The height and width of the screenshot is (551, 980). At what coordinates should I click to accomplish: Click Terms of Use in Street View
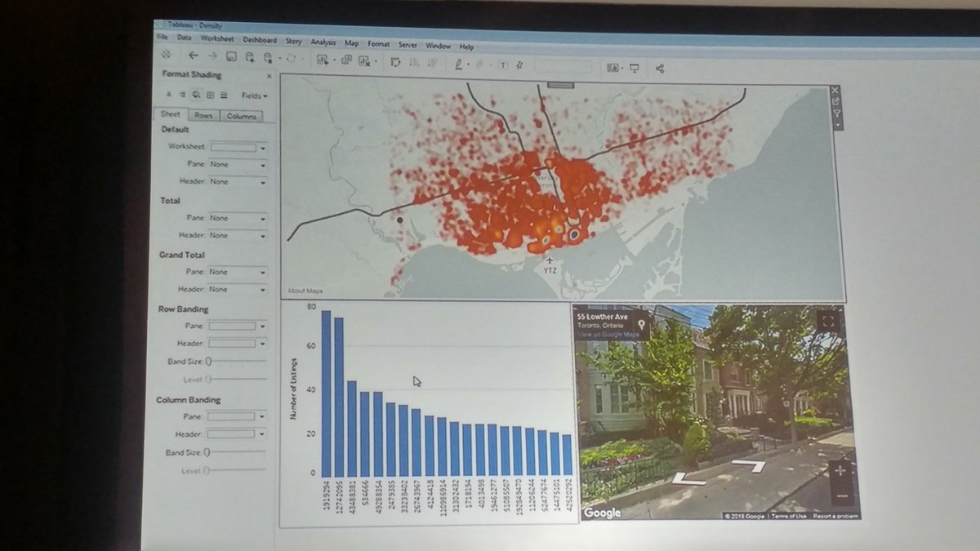click(790, 515)
